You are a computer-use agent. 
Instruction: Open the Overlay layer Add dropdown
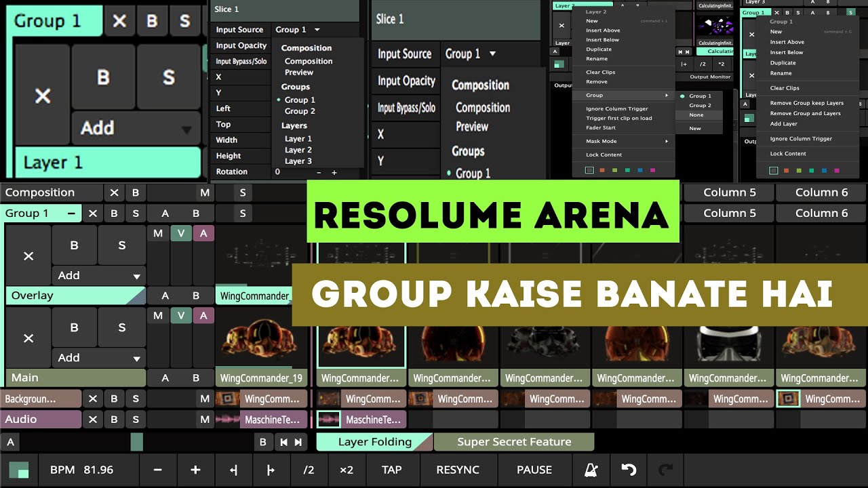99,276
